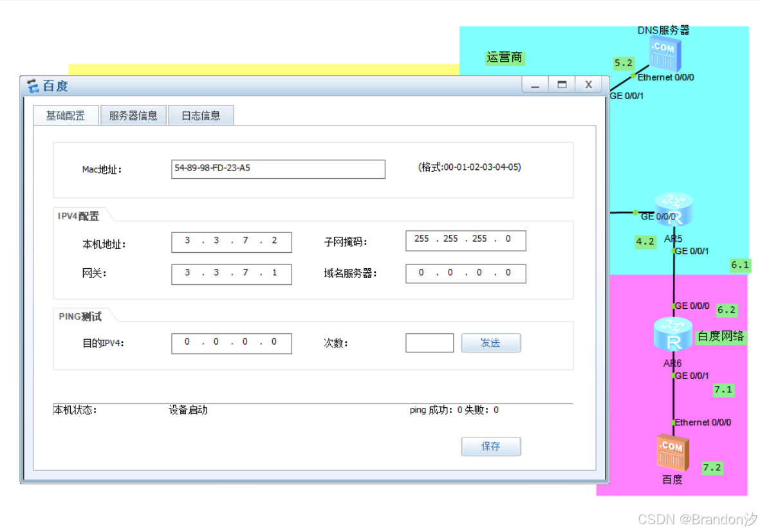Screen dimensions: 760x532
Task: Click the 子网掩码 field
Action: coord(466,241)
